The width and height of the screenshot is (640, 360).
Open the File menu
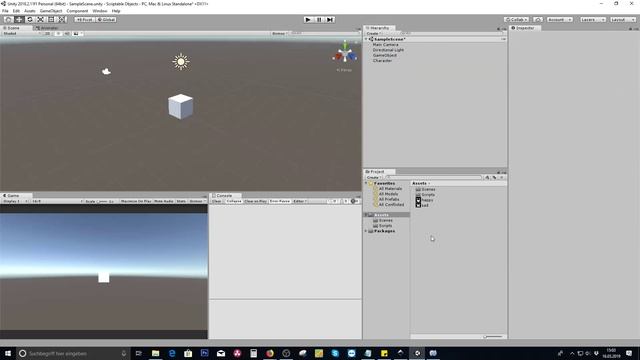tap(5, 11)
